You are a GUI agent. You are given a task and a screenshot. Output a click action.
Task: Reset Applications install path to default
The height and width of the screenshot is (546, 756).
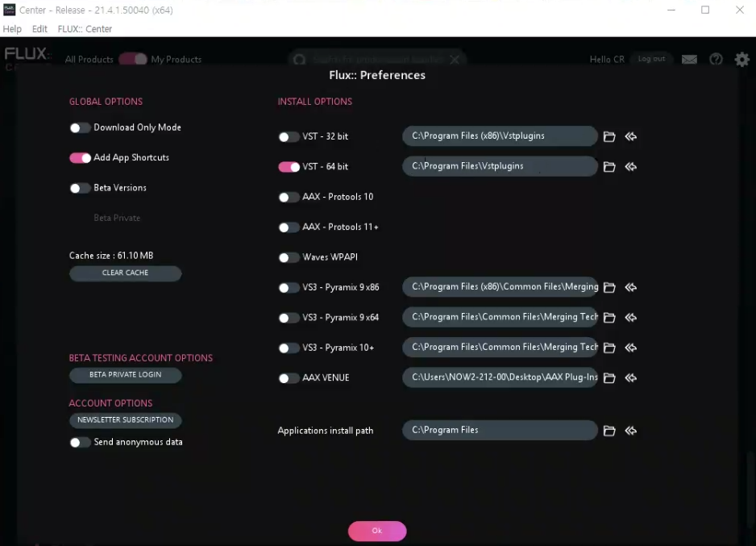tap(630, 430)
